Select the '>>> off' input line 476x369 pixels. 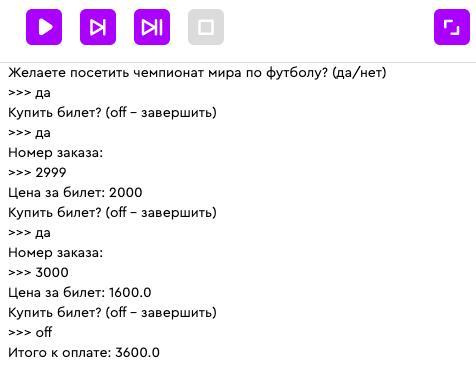[x=30, y=332]
